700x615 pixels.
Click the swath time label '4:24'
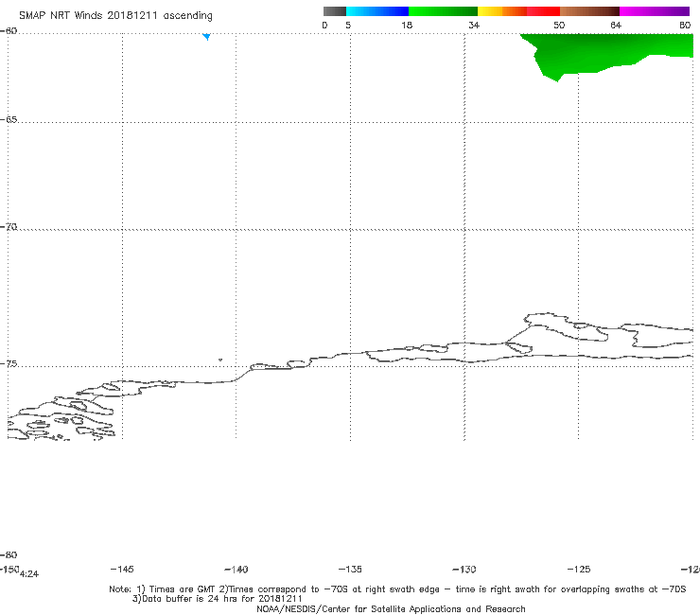click(x=29, y=574)
